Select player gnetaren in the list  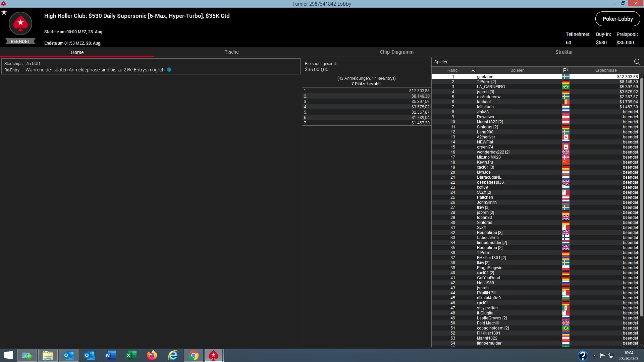pyautogui.click(x=485, y=77)
